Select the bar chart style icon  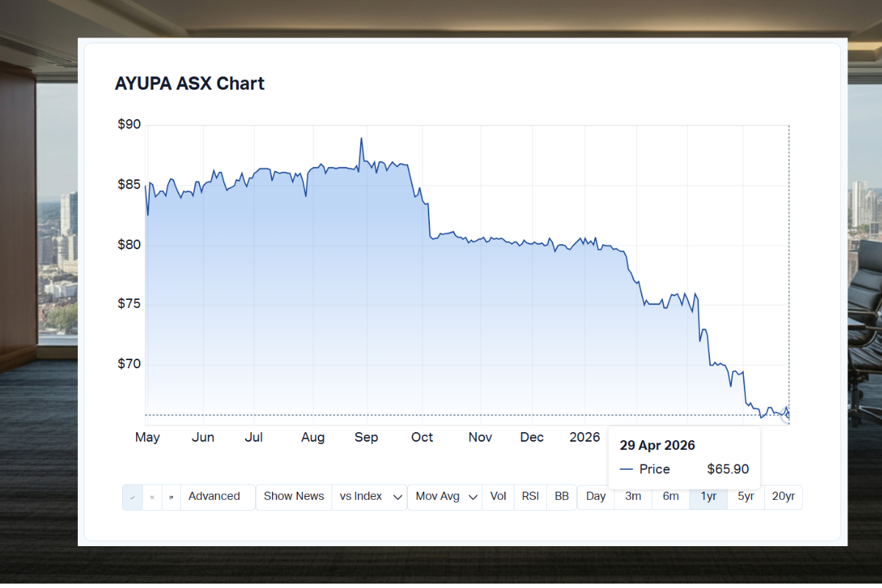tap(171, 497)
